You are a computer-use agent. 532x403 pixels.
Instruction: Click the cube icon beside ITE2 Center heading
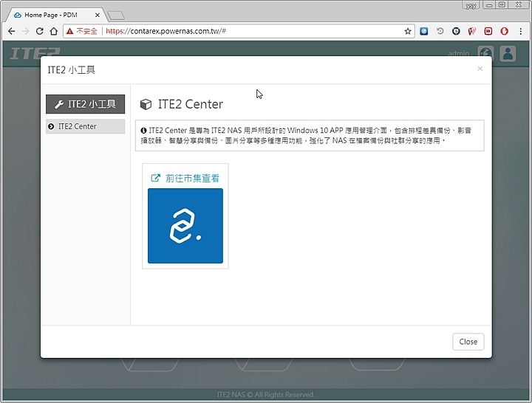[146, 104]
